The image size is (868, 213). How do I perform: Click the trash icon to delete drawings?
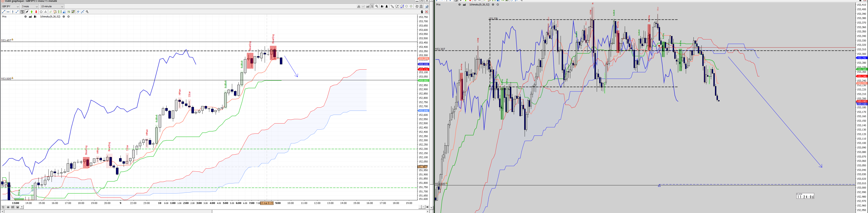pyautogui.click(x=422, y=12)
